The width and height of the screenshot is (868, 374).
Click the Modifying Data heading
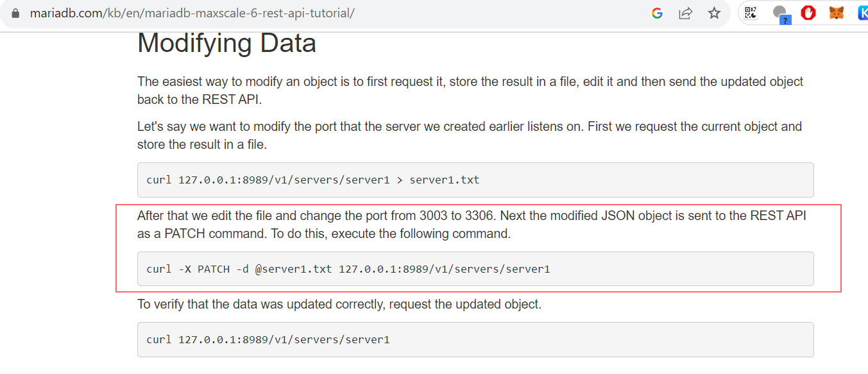(x=226, y=43)
